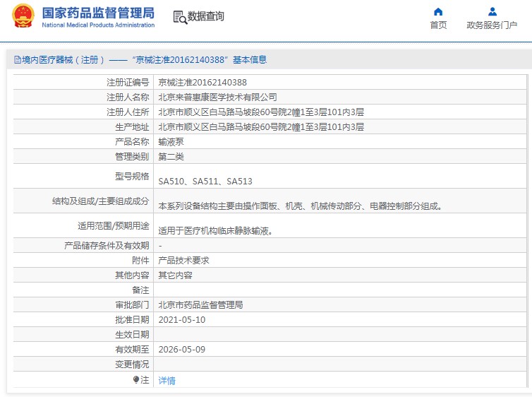Screen dimensions: 532x397
Task: Select approval date 2021-05-10
Action: point(182,320)
